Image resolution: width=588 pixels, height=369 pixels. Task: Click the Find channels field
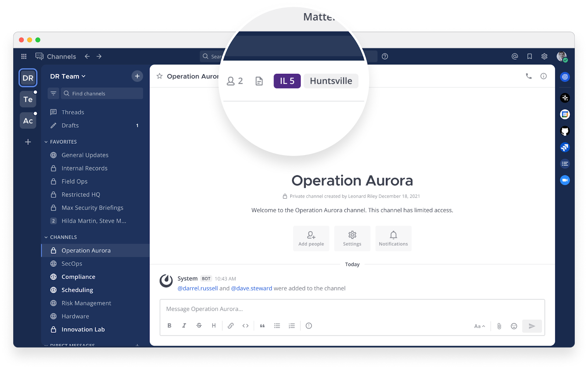pos(102,93)
